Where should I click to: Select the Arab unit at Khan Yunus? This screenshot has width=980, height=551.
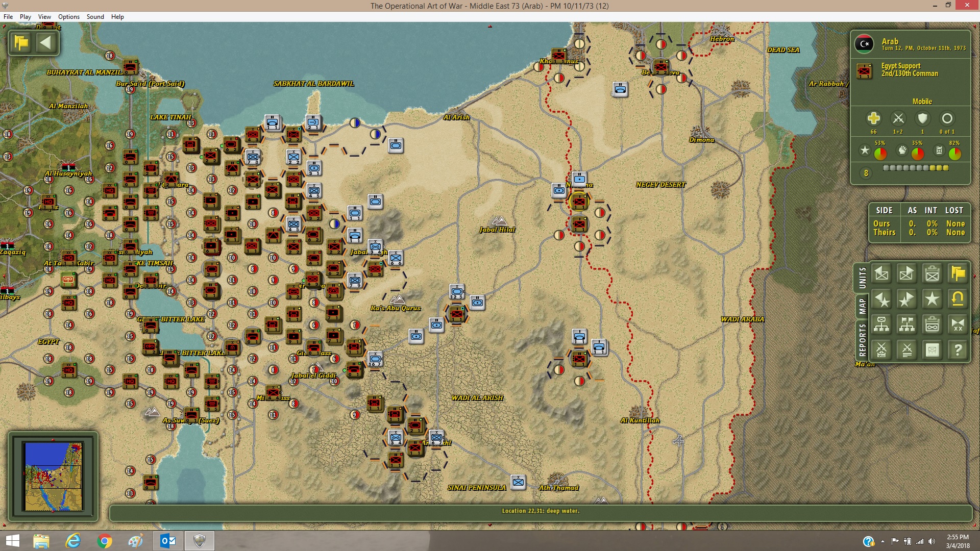[559, 55]
